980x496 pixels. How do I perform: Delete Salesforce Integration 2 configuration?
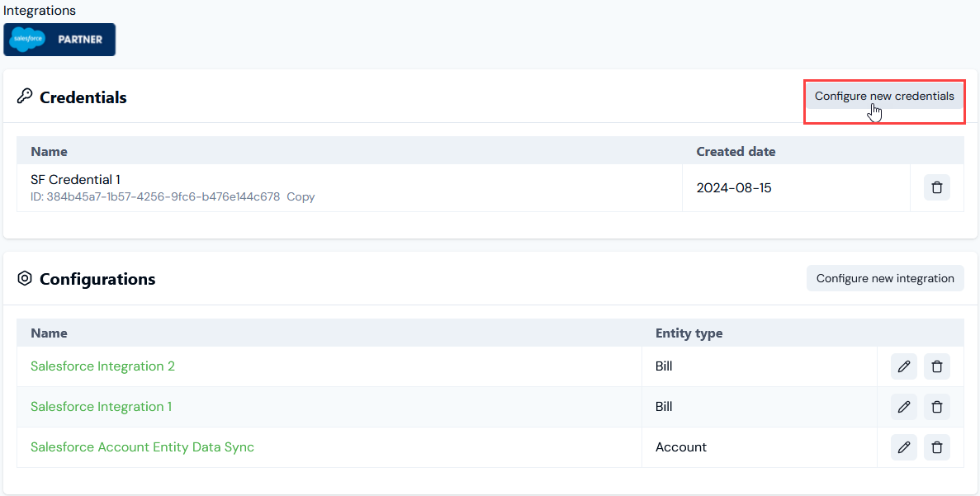(936, 366)
